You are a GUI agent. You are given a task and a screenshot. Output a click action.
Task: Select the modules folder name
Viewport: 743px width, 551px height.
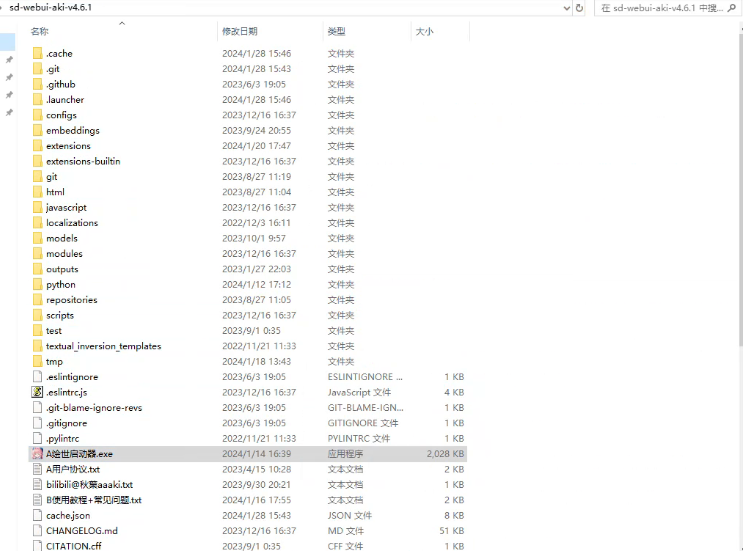64,253
